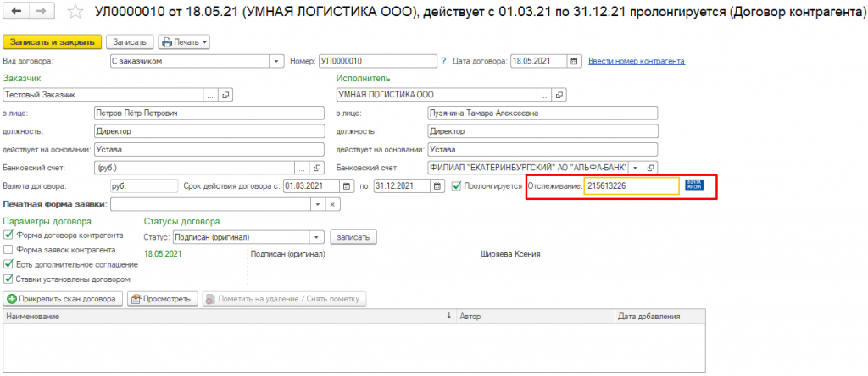Open the contract date calendar picker
868x376 pixels.
click(574, 61)
